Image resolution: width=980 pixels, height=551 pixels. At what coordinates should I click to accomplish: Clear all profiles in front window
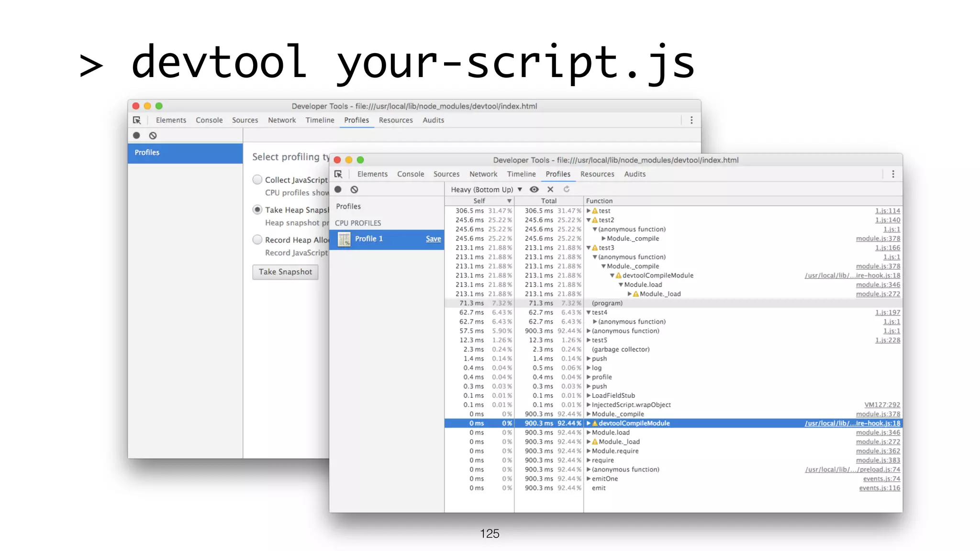(354, 189)
